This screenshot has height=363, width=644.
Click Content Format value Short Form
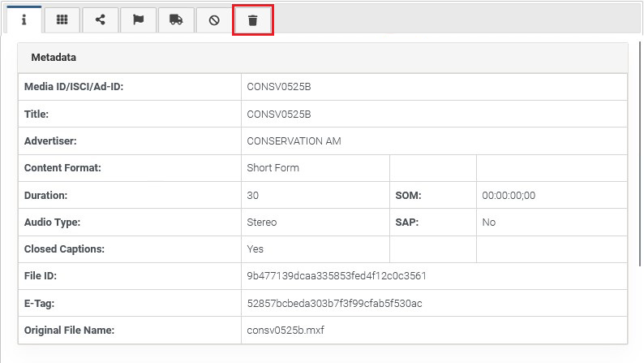[x=273, y=168]
